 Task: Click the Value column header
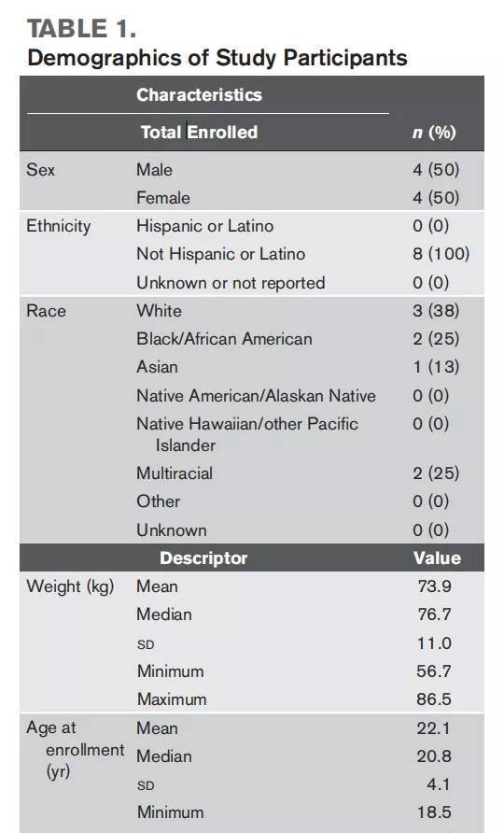(x=437, y=558)
